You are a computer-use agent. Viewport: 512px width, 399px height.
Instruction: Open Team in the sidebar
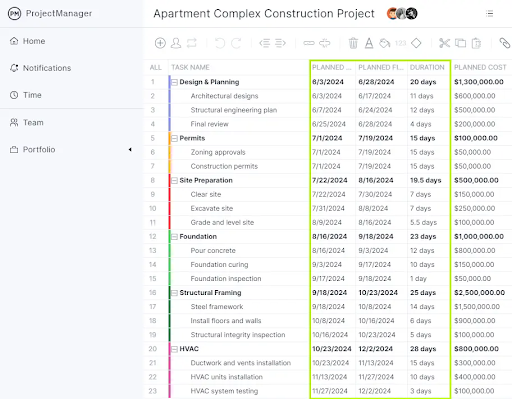pos(27,122)
